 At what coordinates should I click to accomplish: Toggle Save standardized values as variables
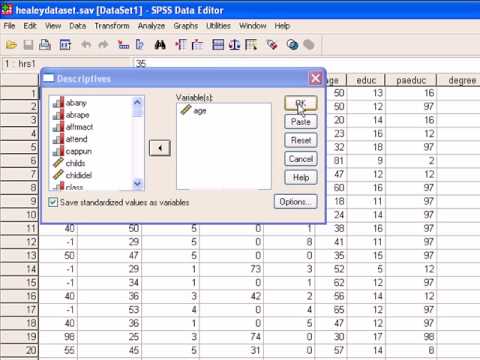pos(119,202)
